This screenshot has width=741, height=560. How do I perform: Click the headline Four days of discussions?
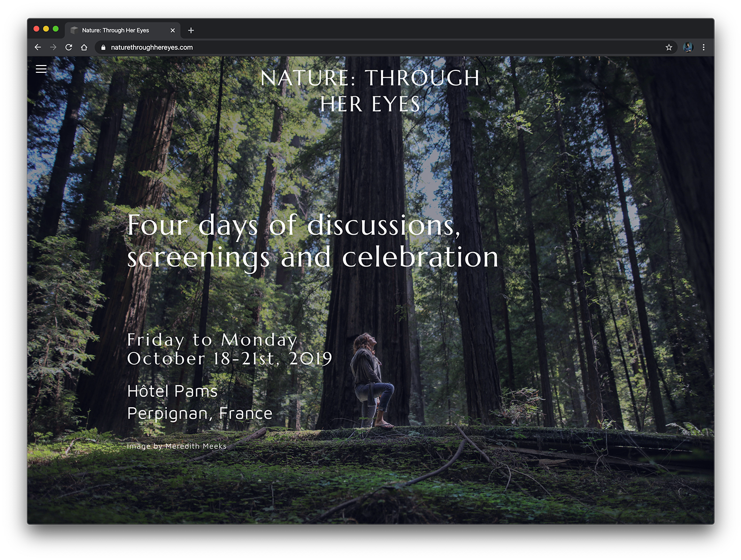click(294, 225)
